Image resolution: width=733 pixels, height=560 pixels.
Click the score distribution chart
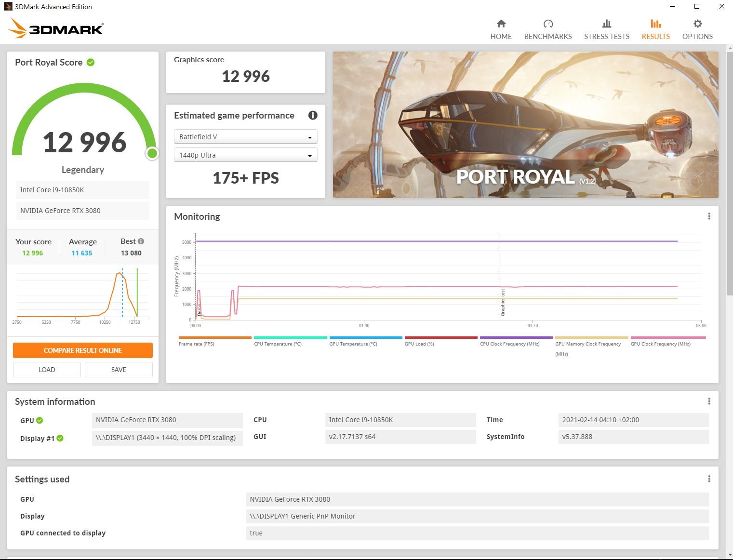click(83, 296)
